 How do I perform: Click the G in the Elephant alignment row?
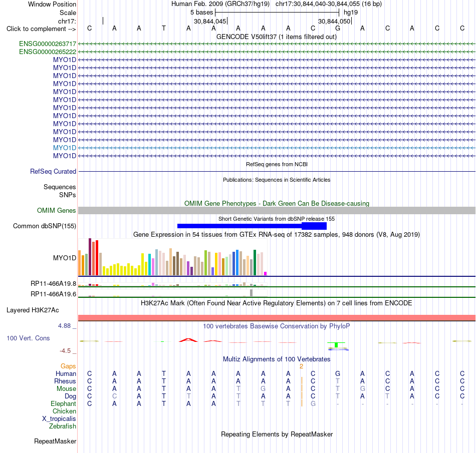pyautogui.click(x=313, y=404)
